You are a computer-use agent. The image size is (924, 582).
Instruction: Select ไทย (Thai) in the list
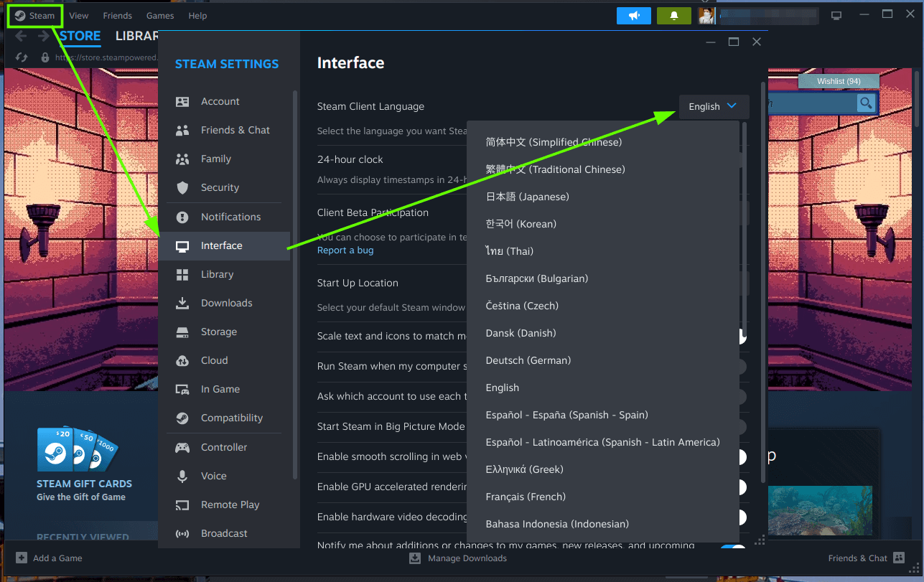coord(603,251)
